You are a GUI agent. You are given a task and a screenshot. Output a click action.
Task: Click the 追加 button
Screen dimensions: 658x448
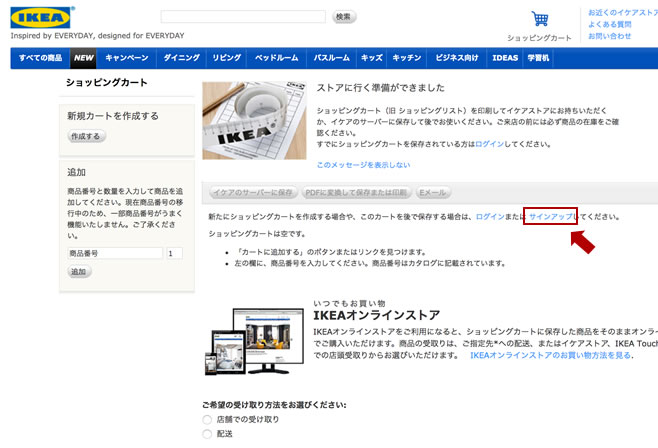click(79, 271)
